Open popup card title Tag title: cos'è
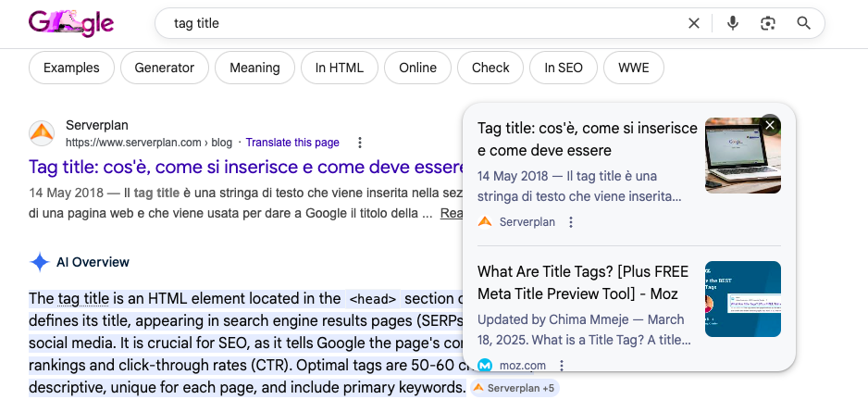Viewport: 868px width, 412px height. point(588,140)
